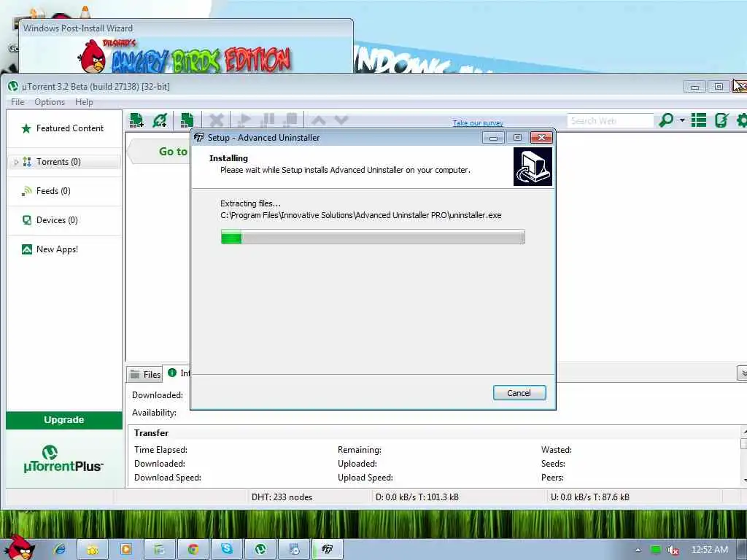Click the download speed status entry
Viewport: 747px width, 560px height.
[417, 497]
